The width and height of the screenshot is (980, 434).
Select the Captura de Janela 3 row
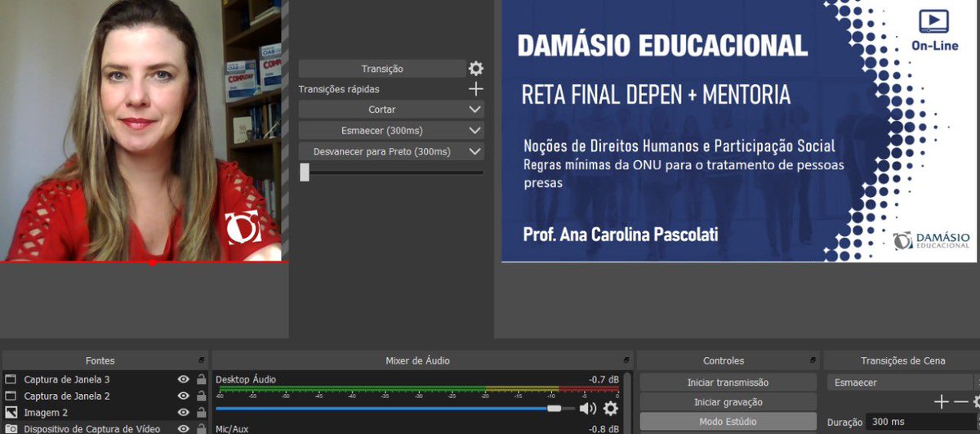[105, 379]
